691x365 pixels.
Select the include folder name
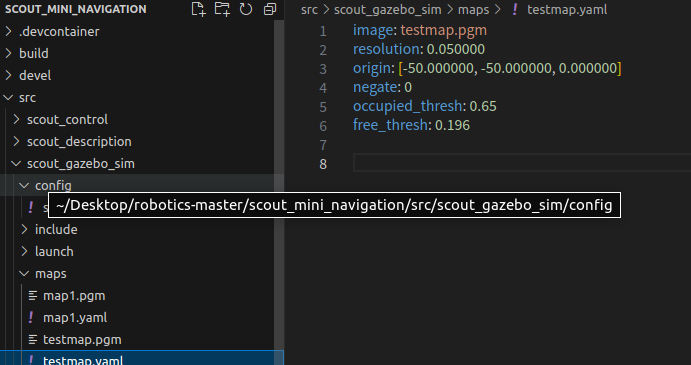click(56, 229)
